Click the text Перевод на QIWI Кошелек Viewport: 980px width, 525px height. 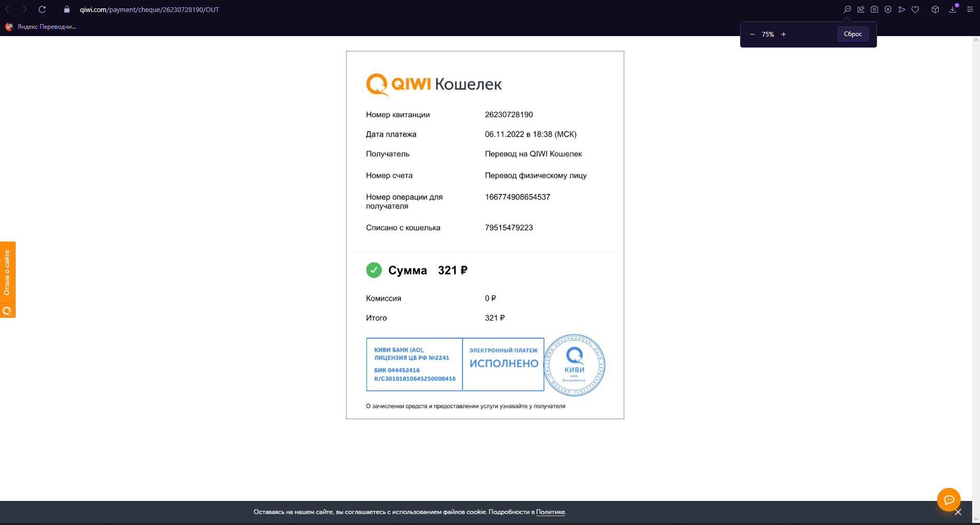point(533,154)
